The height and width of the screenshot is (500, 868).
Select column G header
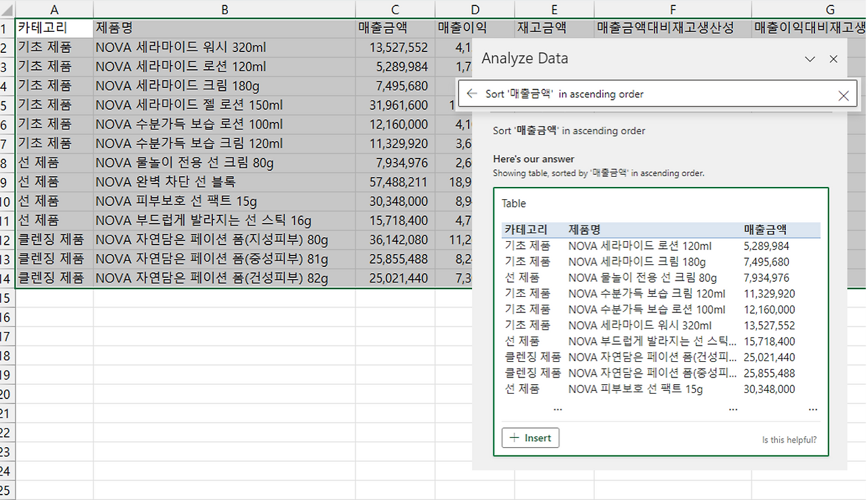coord(809,9)
